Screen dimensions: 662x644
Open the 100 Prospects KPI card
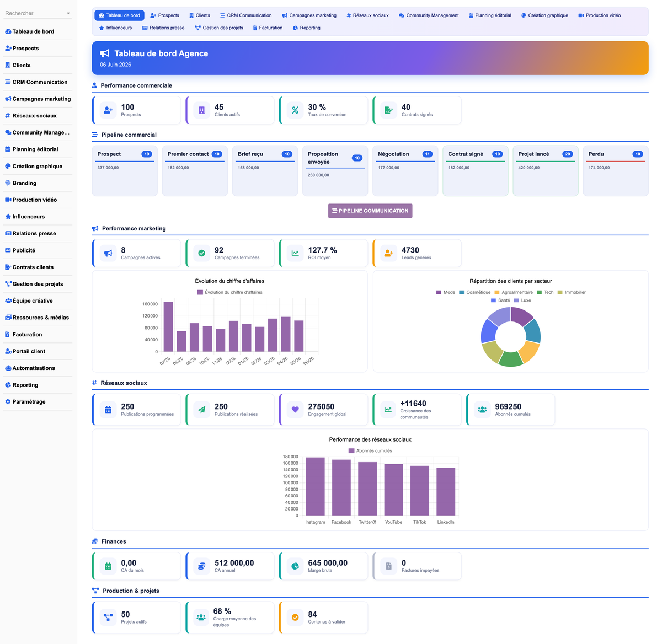coord(137,110)
